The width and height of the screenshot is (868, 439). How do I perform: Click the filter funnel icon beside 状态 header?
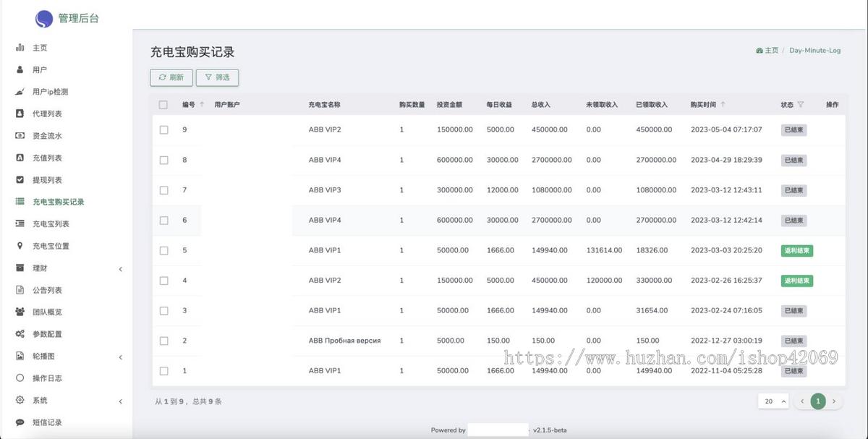pos(801,105)
